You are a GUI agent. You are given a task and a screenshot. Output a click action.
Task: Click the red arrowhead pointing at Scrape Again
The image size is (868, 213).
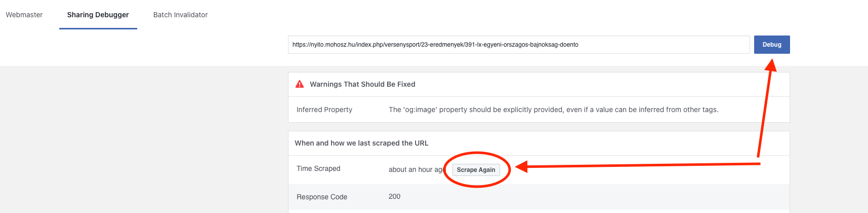521,166
